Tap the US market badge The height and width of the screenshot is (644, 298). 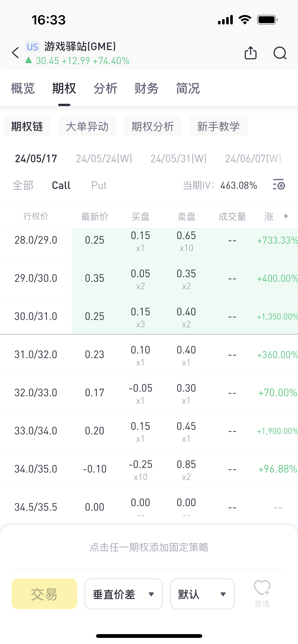click(x=33, y=47)
